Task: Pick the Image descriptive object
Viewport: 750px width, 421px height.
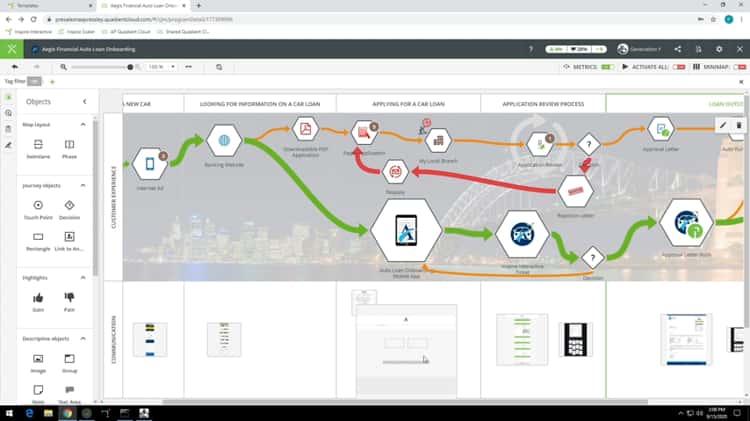Action: [x=38, y=363]
